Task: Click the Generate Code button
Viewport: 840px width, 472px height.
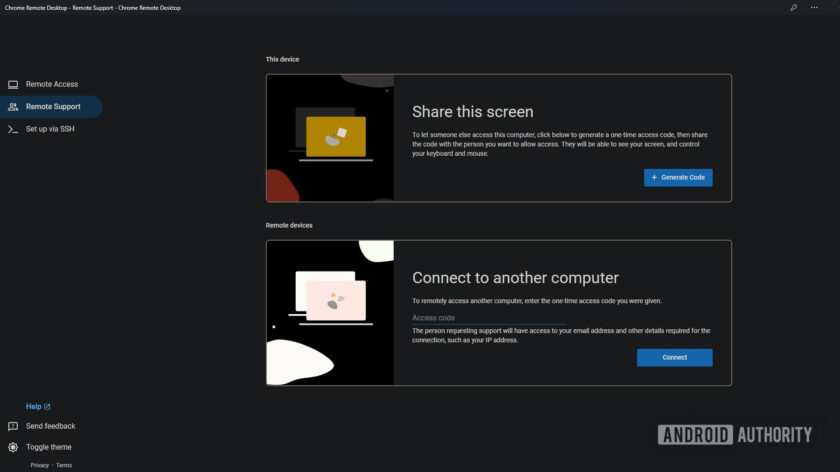Action: point(678,177)
